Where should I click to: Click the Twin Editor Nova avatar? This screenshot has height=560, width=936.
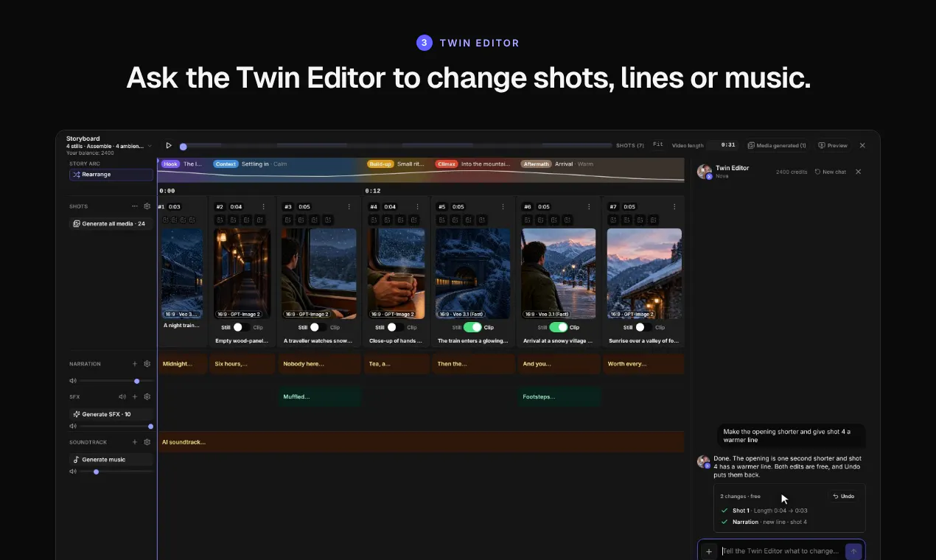[x=705, y=172]
